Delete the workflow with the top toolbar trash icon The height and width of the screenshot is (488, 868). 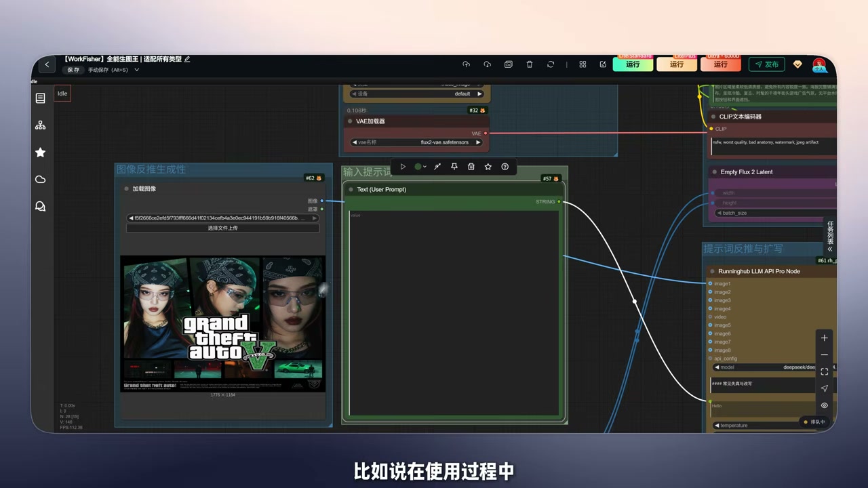coord(530,64)
